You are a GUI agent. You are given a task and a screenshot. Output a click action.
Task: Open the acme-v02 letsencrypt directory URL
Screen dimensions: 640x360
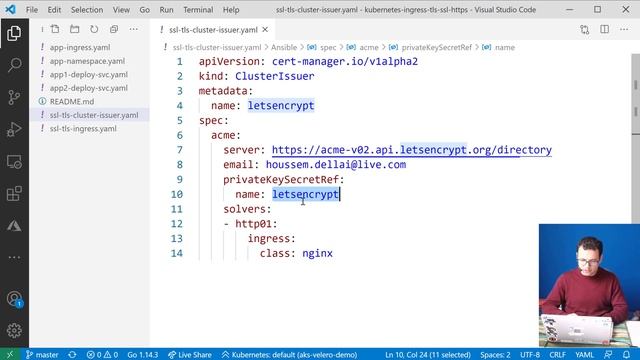[x=411, y=150]
